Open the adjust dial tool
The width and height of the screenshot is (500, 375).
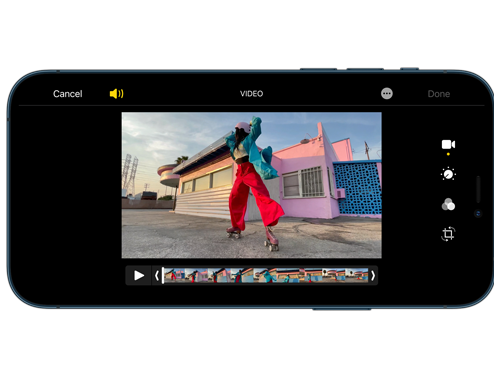pos(448,174)
